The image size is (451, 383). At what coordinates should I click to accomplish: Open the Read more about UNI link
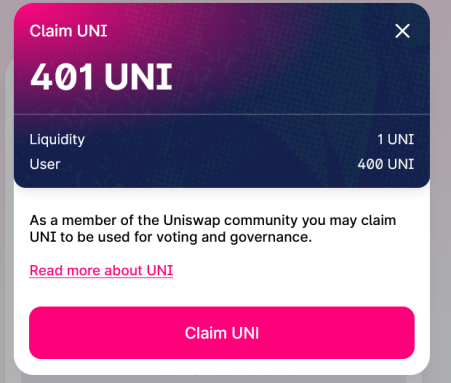pyautogui.click(x=101, y=270)
